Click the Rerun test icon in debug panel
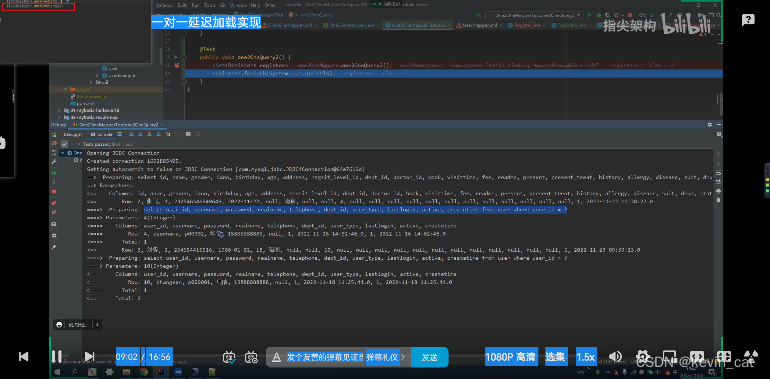This screenshot has width=770, height=379. pyautogui.click(x=55, y=135)
